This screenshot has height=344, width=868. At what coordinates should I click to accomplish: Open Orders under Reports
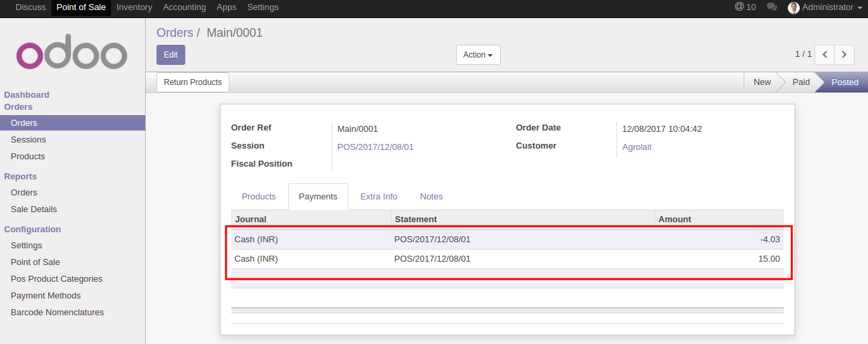click(x=24, y=193)
